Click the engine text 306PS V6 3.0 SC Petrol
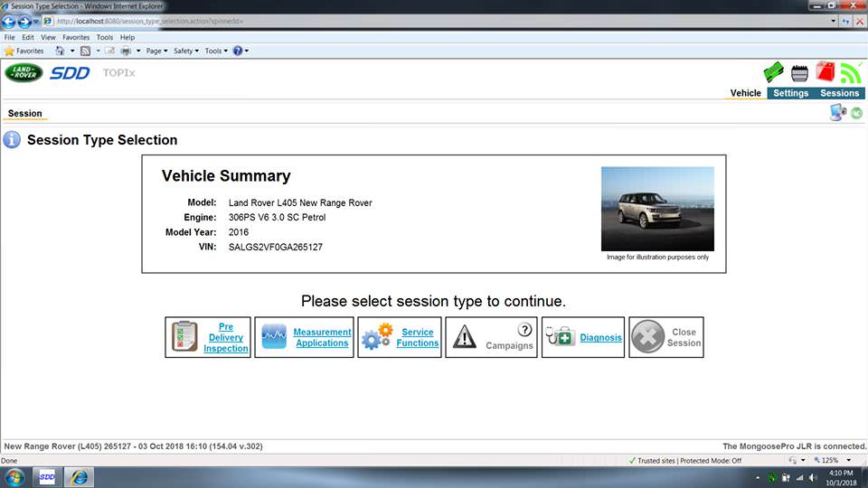Screen dimensions: 868x488 pos(277,217)
